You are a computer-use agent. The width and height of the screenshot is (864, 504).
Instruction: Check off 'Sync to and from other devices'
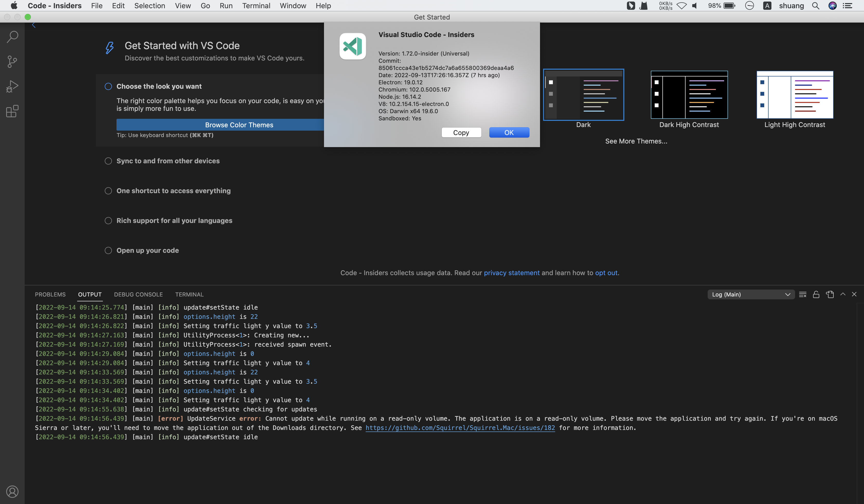click(x=108, y=161)
